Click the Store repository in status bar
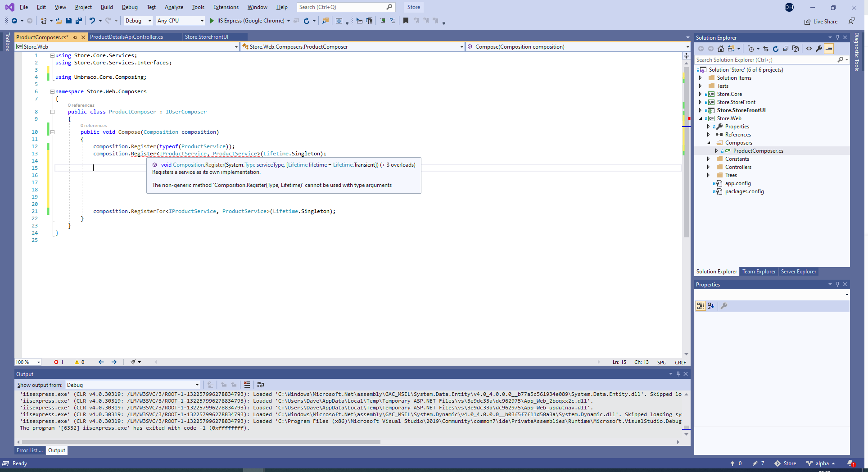This screenshot has width=868, height=472. (785, 463)
